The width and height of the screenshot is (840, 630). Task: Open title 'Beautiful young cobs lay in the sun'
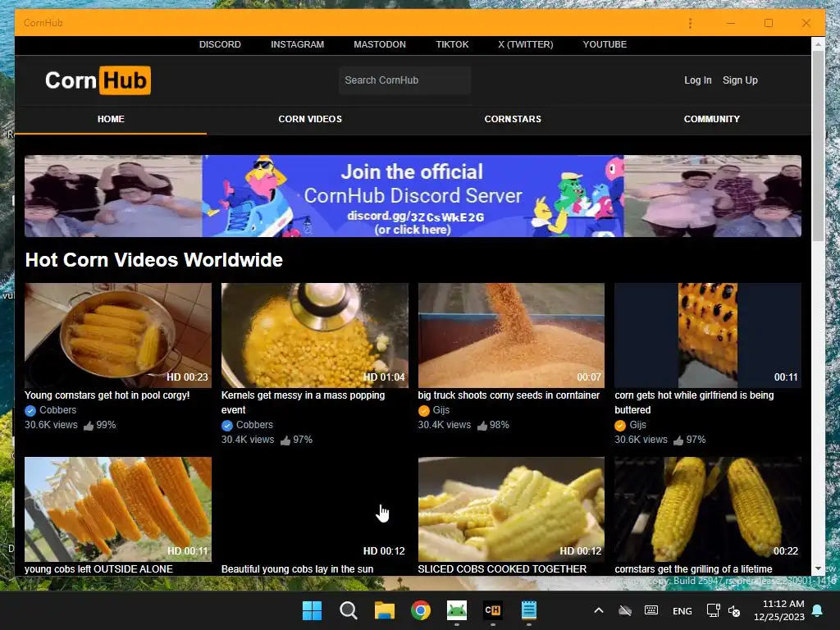(297, 569)
